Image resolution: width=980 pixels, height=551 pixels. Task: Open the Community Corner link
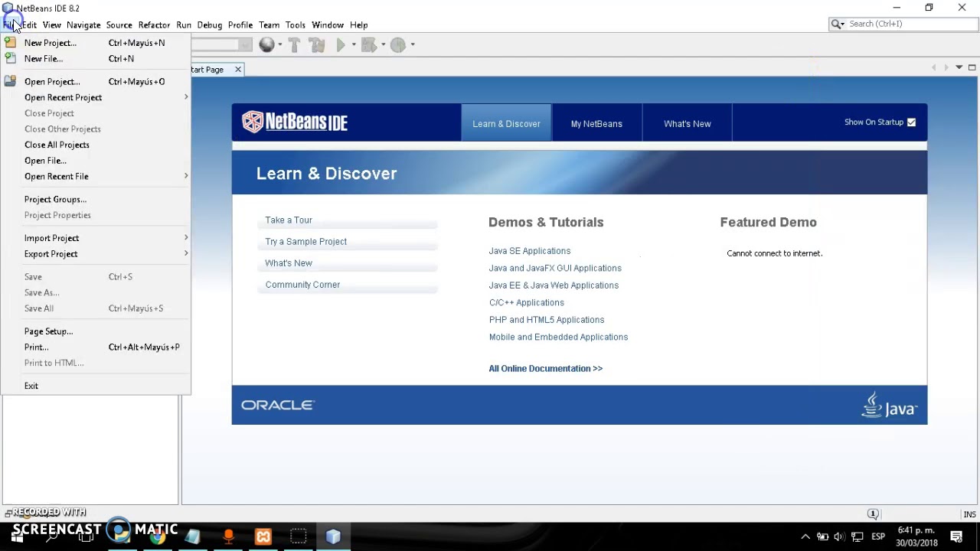(x=302, y=285)
